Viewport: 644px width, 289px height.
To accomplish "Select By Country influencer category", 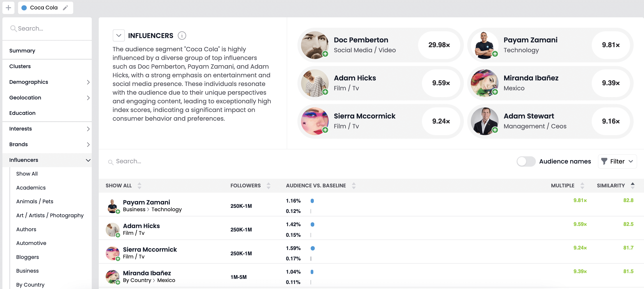I will click(30, 285).
